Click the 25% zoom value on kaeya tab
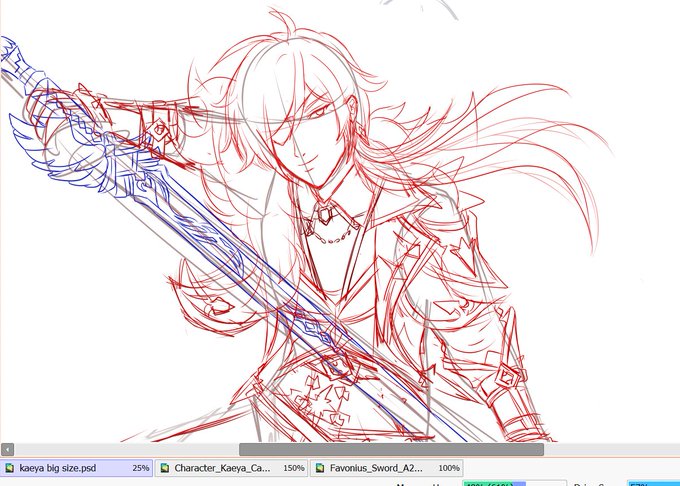Viewport: 680px width, 486px height. point(141,468)
